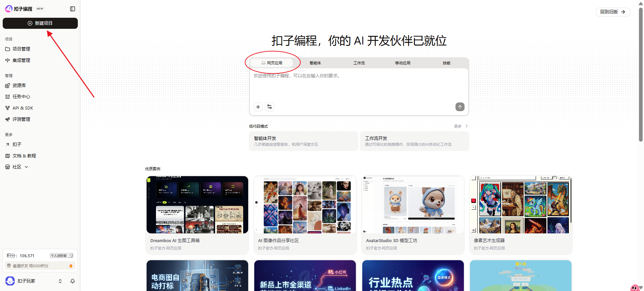Click 回到旧版 button
The width and height of the screenshot is (644, 291).
[x=612, y=12]
